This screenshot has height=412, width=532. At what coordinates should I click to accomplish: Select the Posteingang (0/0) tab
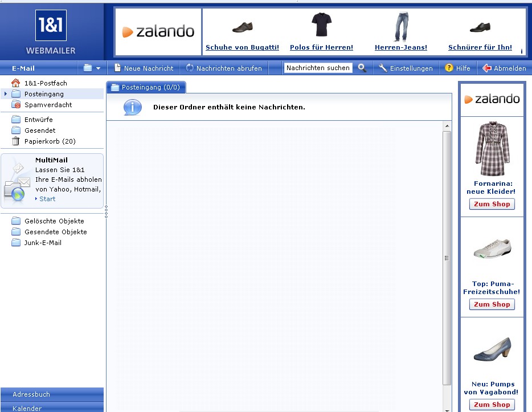click(146, 87)
